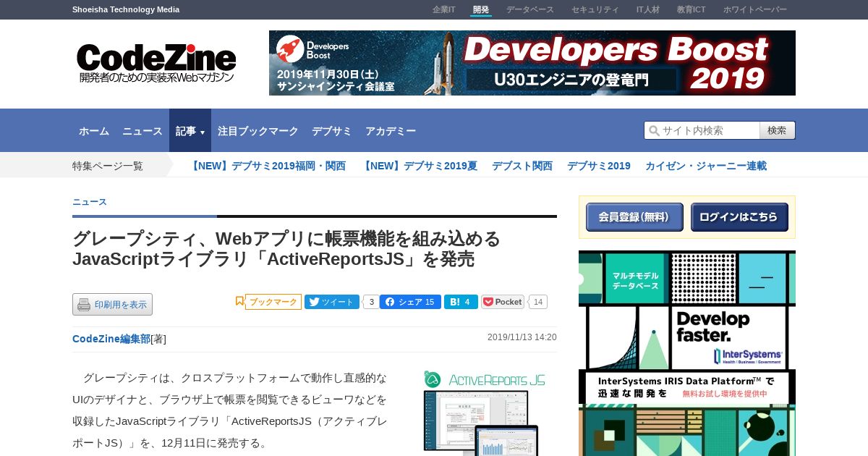Switch to セキュリティ in top bar

point(595,9)
